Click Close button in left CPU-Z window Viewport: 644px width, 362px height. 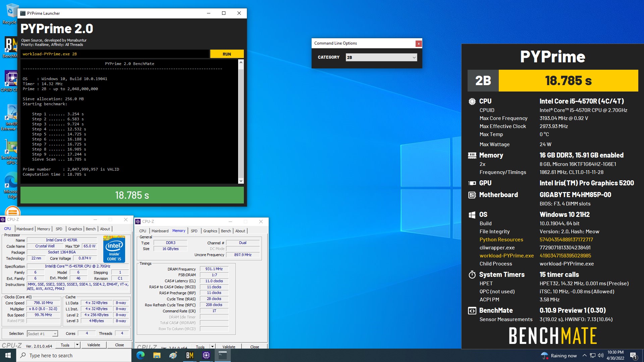pyautogui.click(x=119, y=345)
